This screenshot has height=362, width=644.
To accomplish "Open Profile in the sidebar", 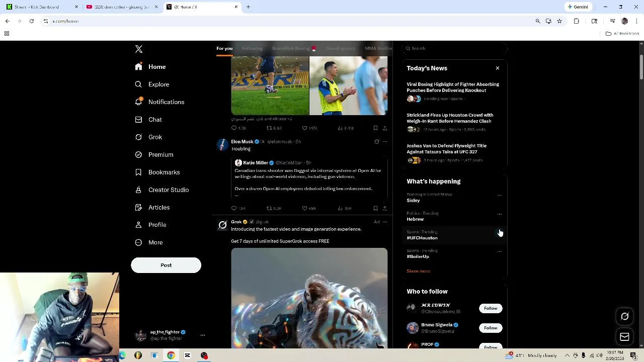I will click(x=150, y=225).
